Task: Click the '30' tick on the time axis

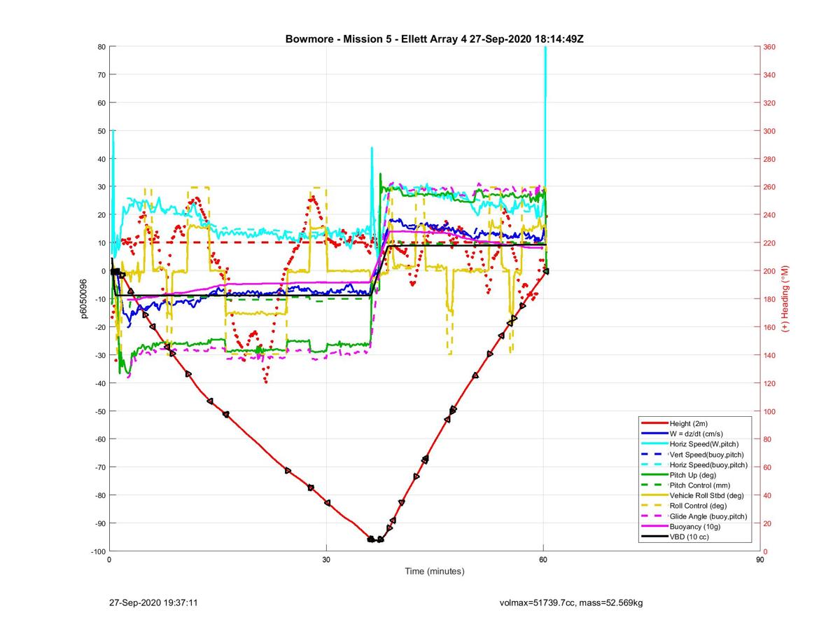Action: pos(326,560)
